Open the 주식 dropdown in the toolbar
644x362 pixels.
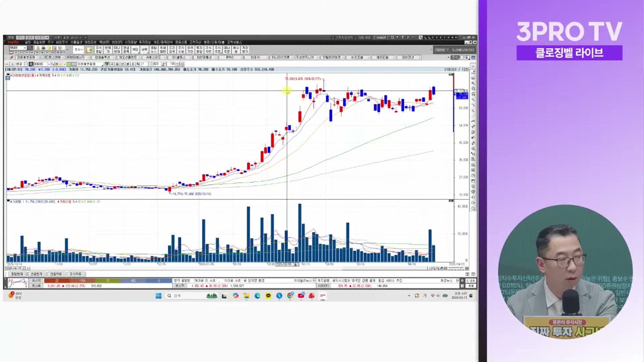point(79,49)
